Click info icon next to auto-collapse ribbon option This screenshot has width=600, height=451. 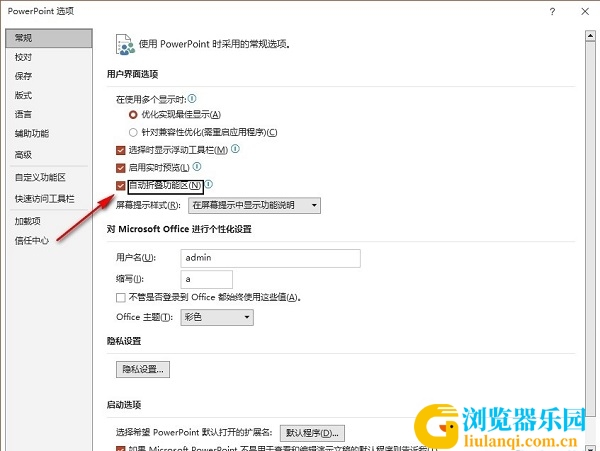[209, 184]
